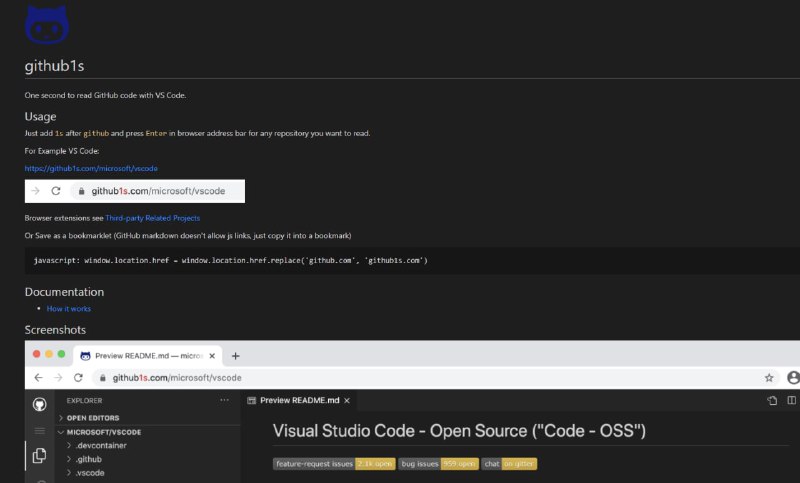Click the Usage heading
The width and height of the screenshot is (800, 483).
pyautogui.click(x=40, y=117)
